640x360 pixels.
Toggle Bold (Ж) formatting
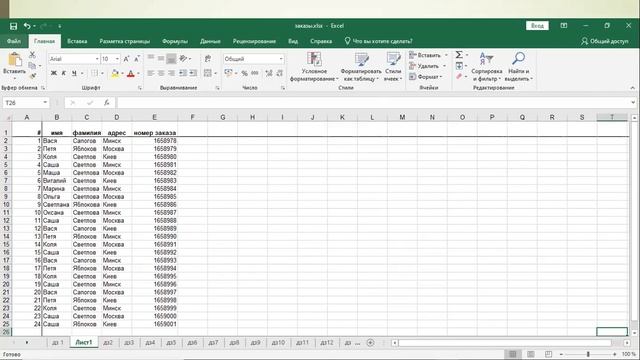(x=53, y=73)
